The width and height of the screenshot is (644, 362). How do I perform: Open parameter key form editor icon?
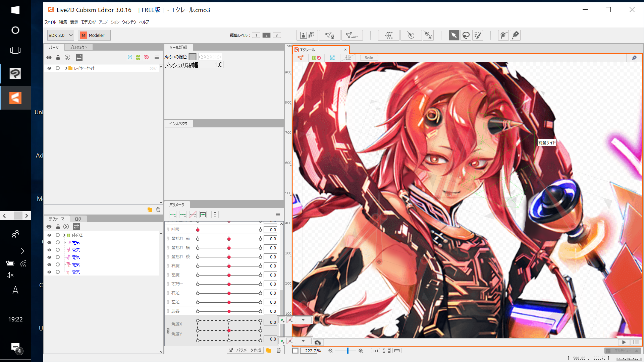click(x=203, y=215)
